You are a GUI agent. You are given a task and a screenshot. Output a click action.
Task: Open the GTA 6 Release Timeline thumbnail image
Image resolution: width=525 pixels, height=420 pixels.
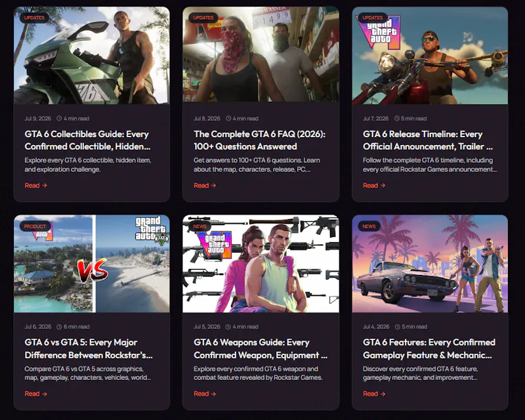click(430, 56)
